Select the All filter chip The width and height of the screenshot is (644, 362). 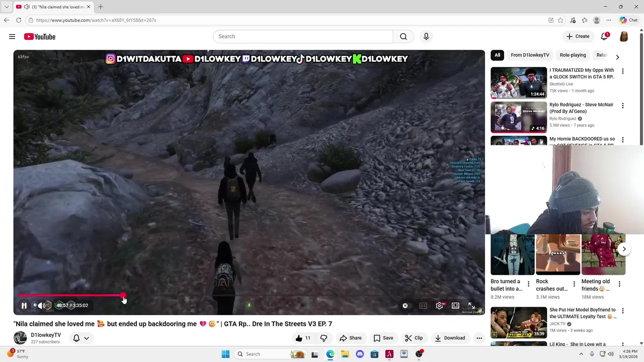pyautogui.click(x=497, y=55)
